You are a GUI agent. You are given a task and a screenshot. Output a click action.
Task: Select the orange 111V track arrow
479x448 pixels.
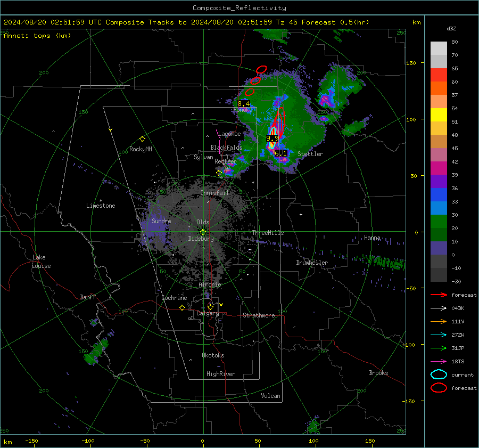point(439,321)
